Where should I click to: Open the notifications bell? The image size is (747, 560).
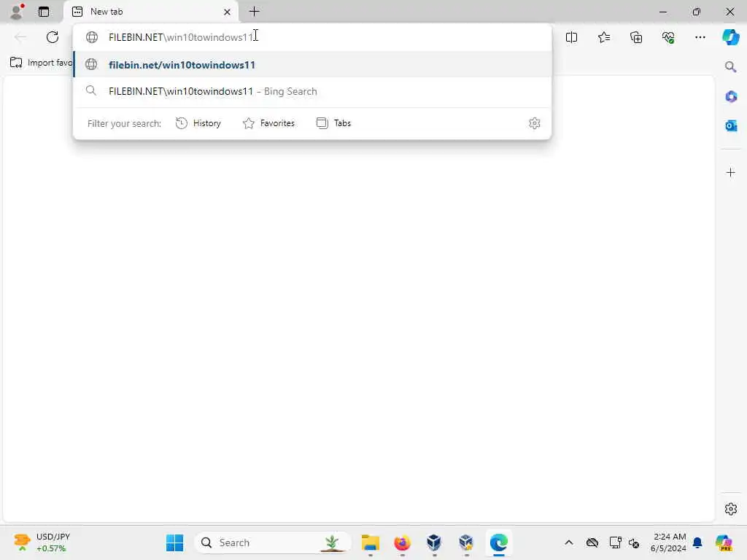698,542
